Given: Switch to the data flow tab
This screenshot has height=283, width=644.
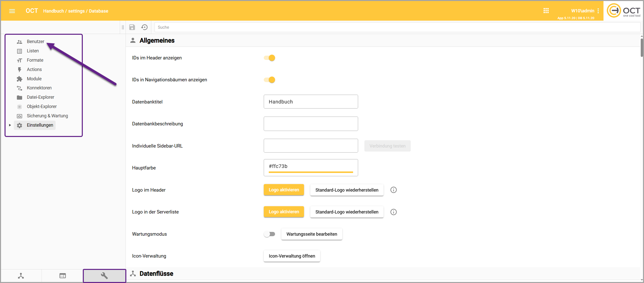Looking at the screenshot, I should 21,276.
